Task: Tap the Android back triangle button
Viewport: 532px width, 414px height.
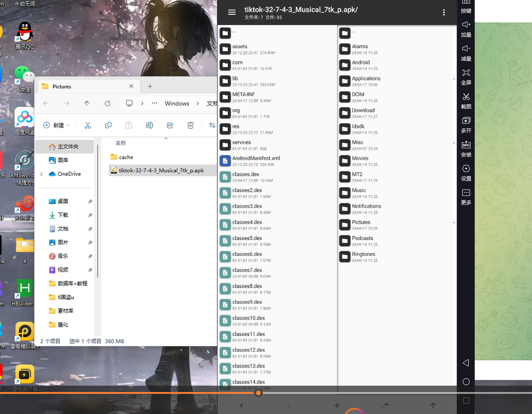Action: pos(466,363)
